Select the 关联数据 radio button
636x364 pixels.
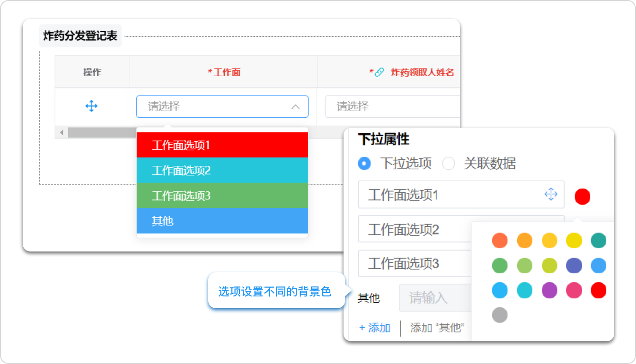pyautogui.click(x=448, y=164)
